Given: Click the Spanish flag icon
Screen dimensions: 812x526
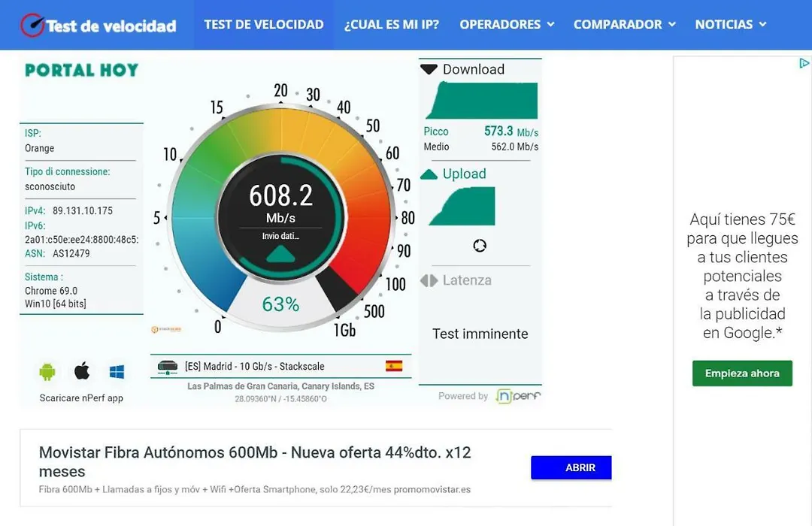Looking at the screenshot, I should (x=394, y=366).
